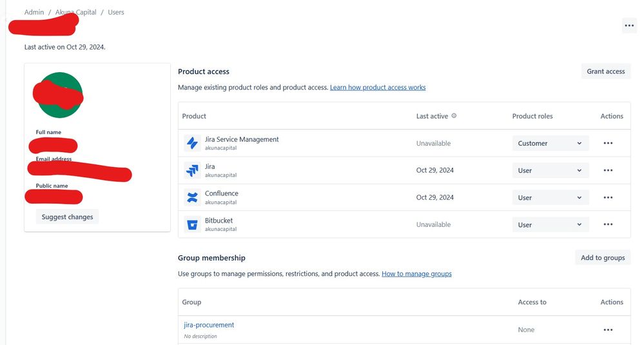Open Learn how product access works link

tap(378, 88)
